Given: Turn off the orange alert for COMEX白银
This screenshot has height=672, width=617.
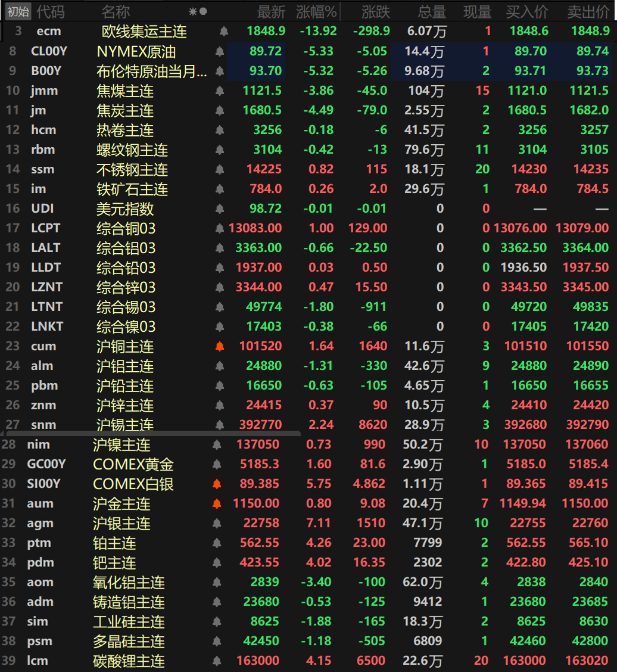Looking at the screenshot, I should tap(217, 484).
